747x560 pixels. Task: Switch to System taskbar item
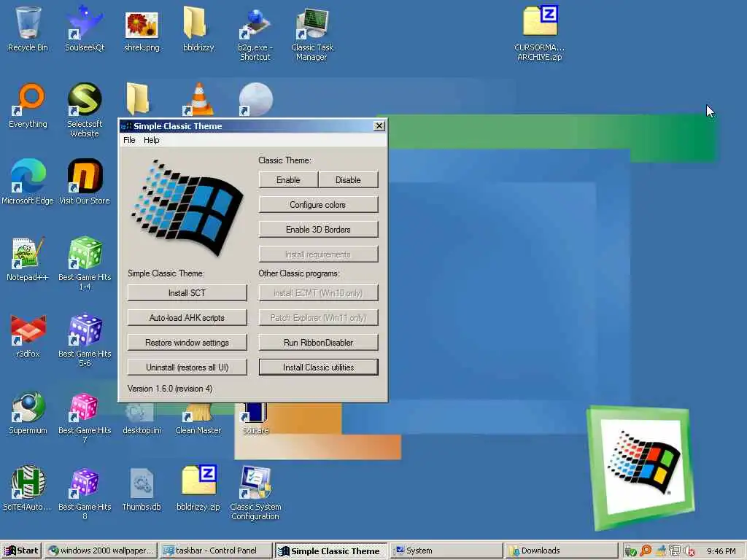pos(446,551)
